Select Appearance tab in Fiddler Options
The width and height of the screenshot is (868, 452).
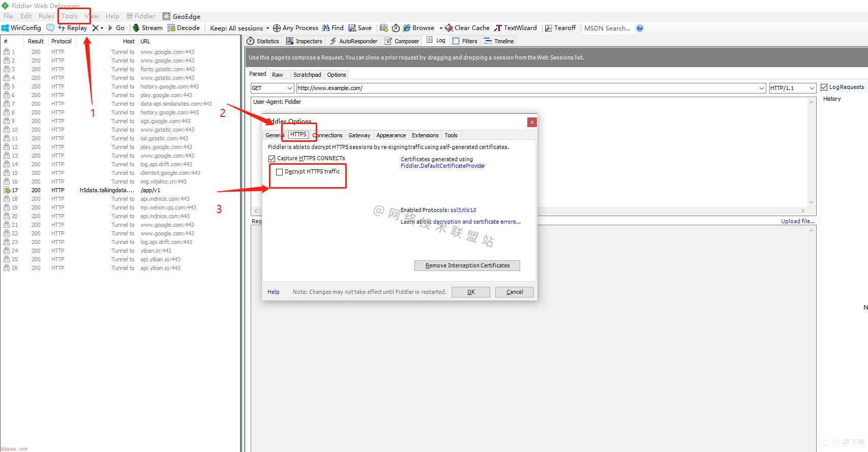point(391,135)
